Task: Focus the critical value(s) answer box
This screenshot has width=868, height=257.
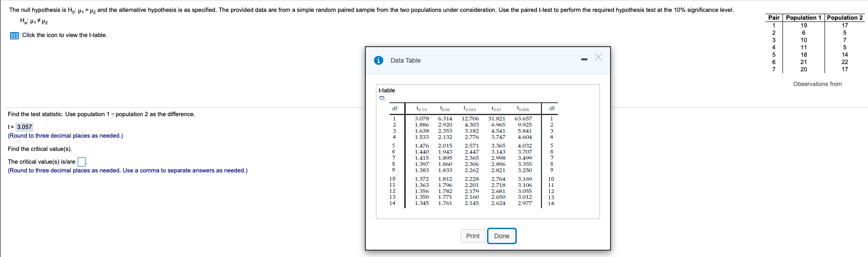Action: coord(81,162)
